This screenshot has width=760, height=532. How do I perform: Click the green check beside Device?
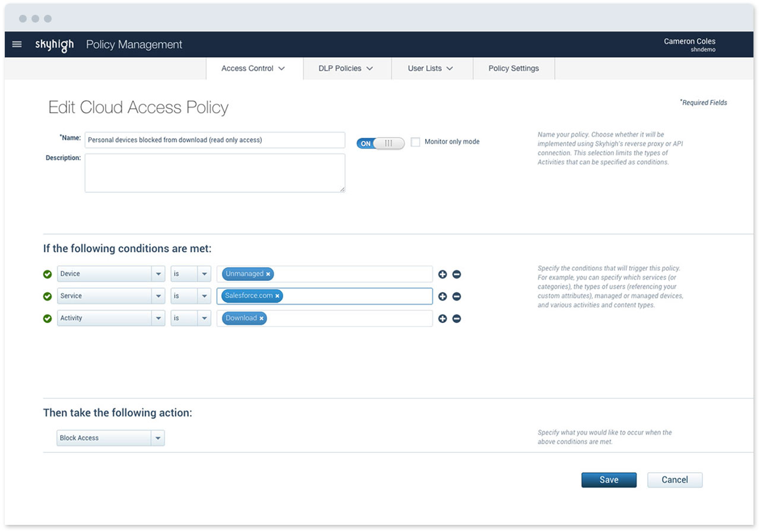(47, 274)
